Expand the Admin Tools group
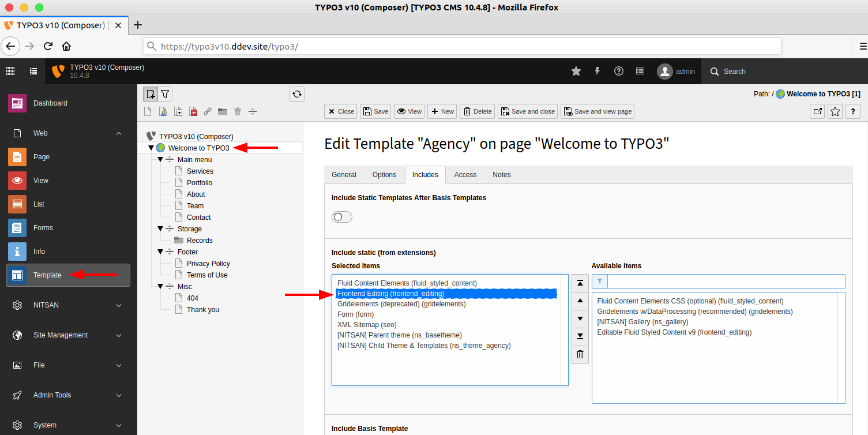The image size is (868, 435). [x=119, y=395]
